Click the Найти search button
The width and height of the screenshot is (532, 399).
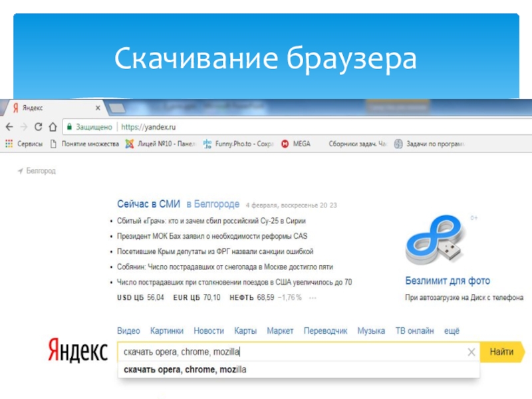[501, 352]
